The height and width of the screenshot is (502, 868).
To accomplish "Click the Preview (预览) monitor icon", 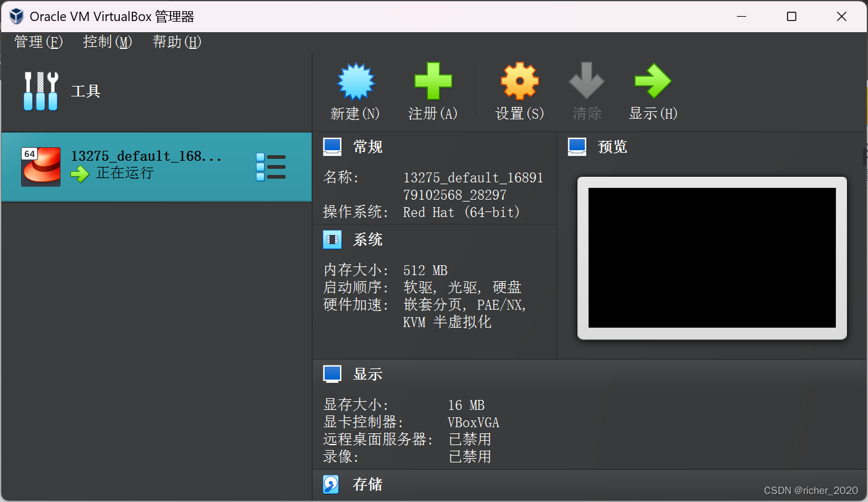I will [x=577, y=147].
